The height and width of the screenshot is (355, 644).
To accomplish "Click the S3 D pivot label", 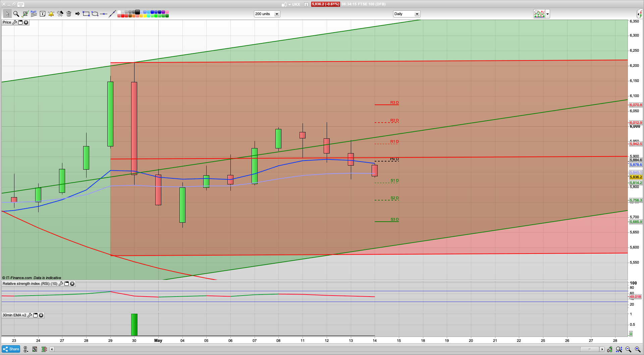I will coord(394,220).
